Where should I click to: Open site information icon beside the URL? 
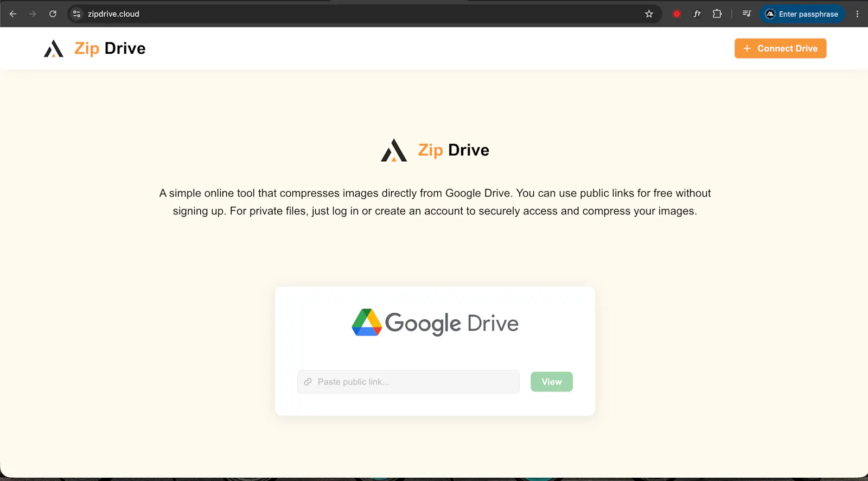(76, 14)
